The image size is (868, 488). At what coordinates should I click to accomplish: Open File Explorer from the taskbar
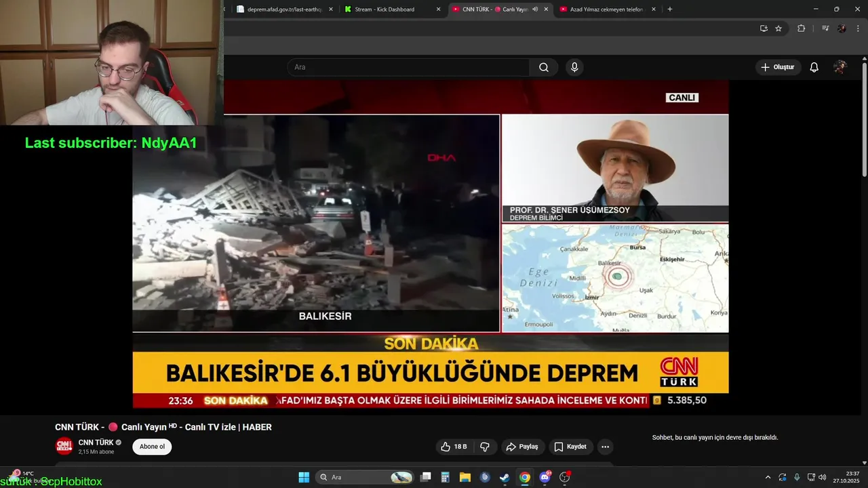point(465,477)
